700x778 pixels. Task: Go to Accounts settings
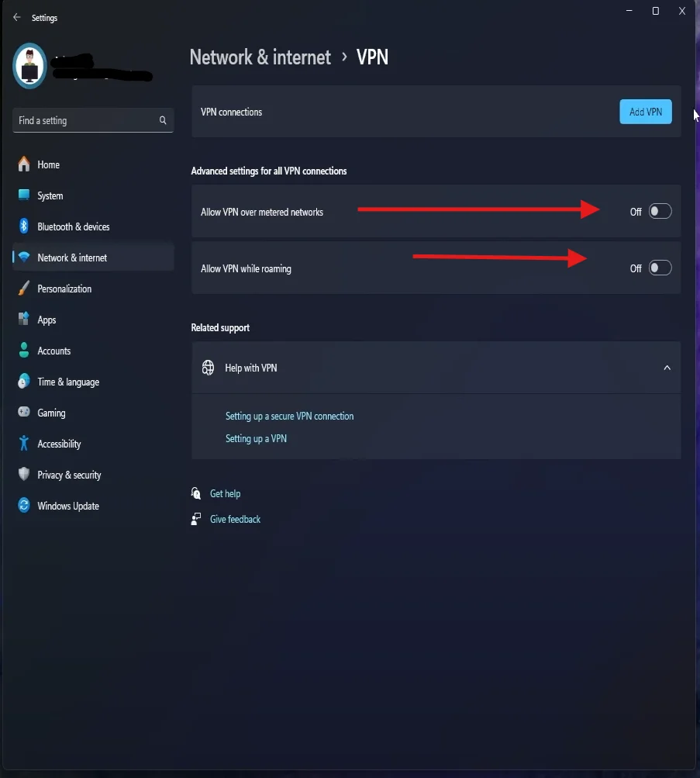pyautogui.click(x=53, y=351)
